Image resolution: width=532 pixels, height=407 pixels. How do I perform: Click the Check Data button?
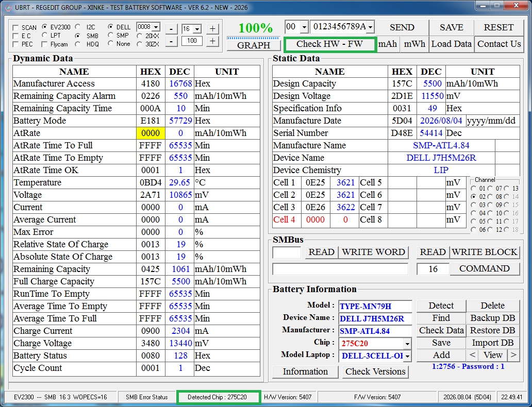tap(441, 331)
